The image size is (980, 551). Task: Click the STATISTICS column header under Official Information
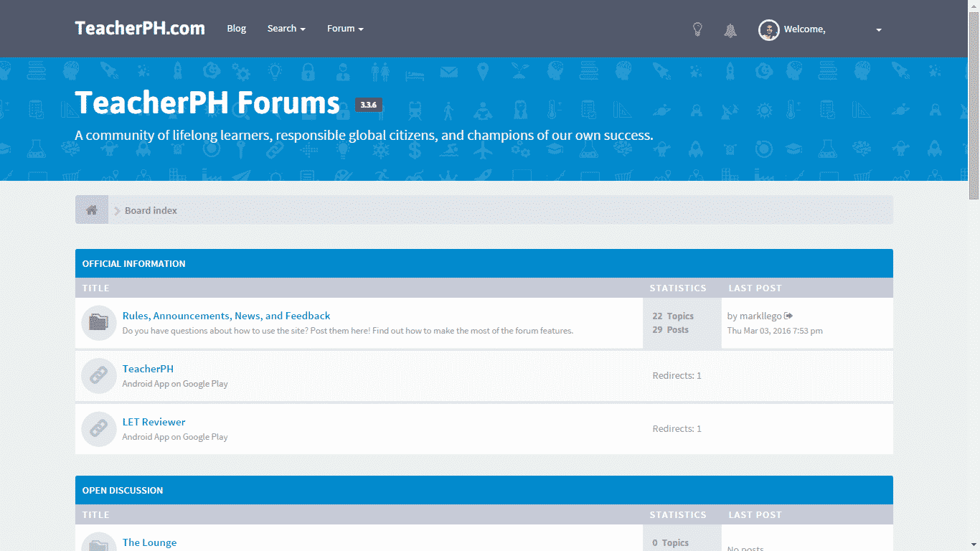[678, 288]
